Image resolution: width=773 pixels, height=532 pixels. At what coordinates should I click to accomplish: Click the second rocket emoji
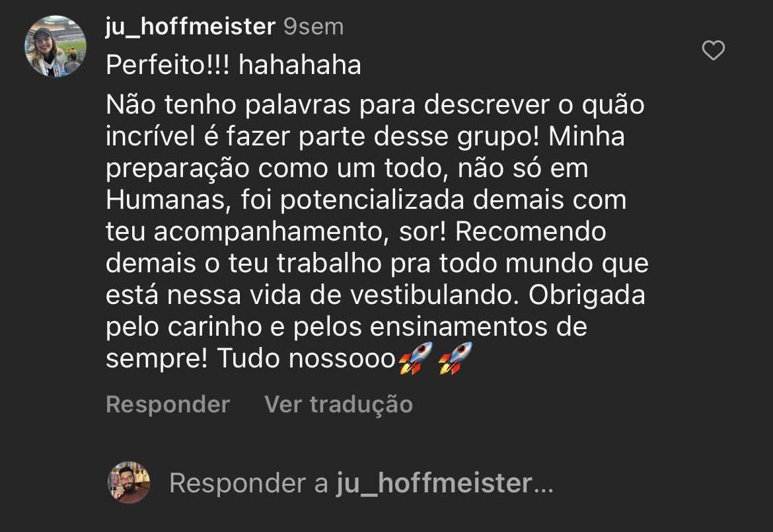[x=455, y=359]
